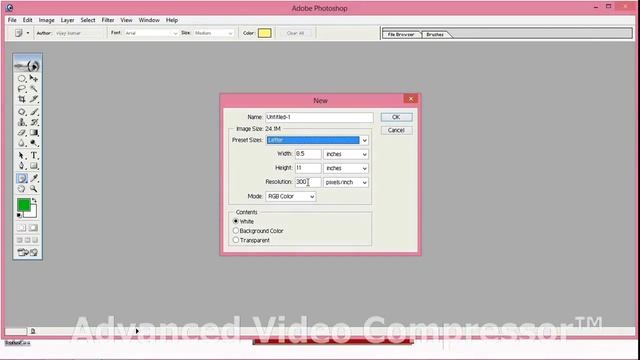Click Cancel in New dialog

pyautogui.click(x=396, y=130)
